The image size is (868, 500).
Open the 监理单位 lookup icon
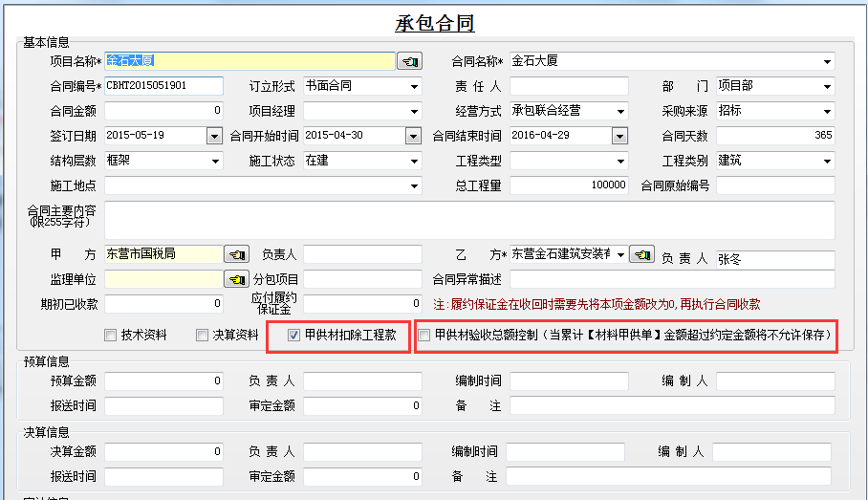click(235, 280)
